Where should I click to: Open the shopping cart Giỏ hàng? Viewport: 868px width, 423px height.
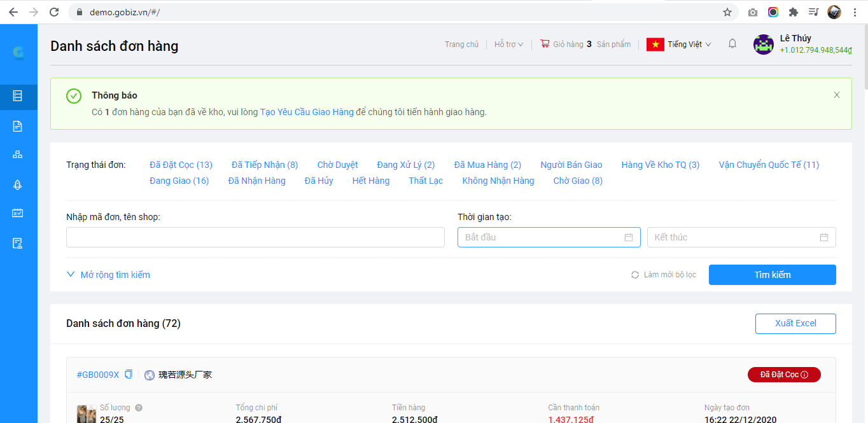tap(566, 45)
